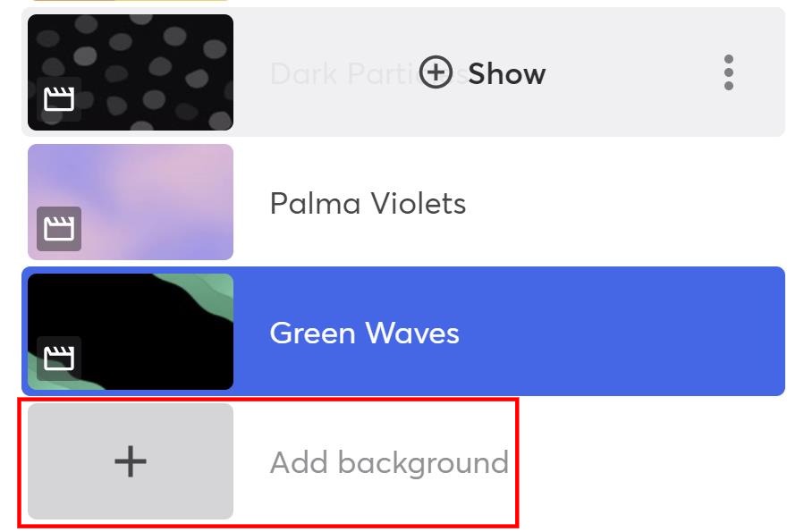
Task: Click the Palma Violets thumbnail
Action: (x=130, y=202)
